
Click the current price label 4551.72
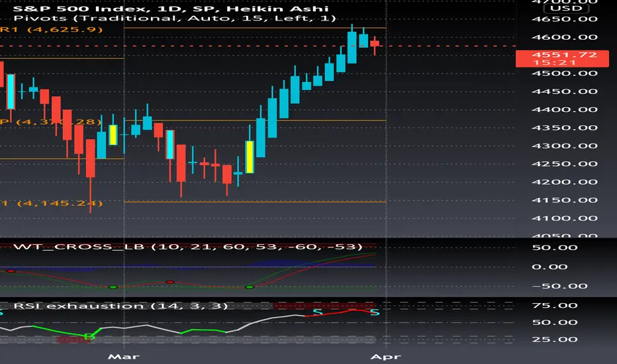(x=562, y=59)
